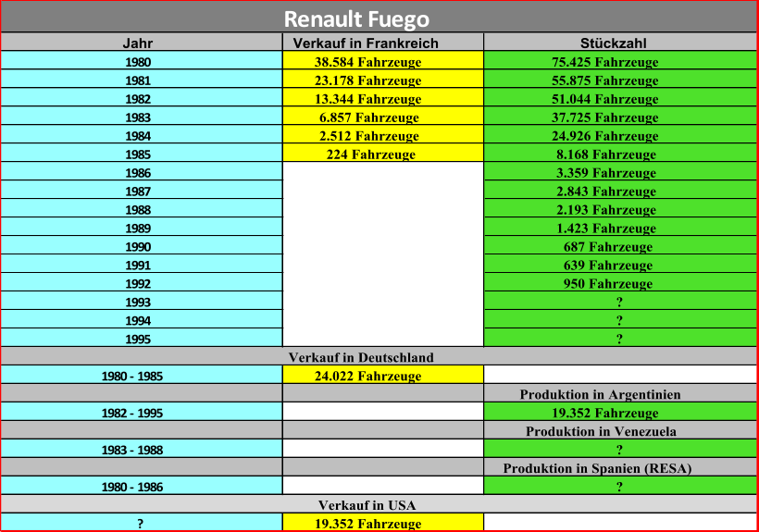
Task: Click the '?' Stückzahl cell for 1993
Action: 620,301
